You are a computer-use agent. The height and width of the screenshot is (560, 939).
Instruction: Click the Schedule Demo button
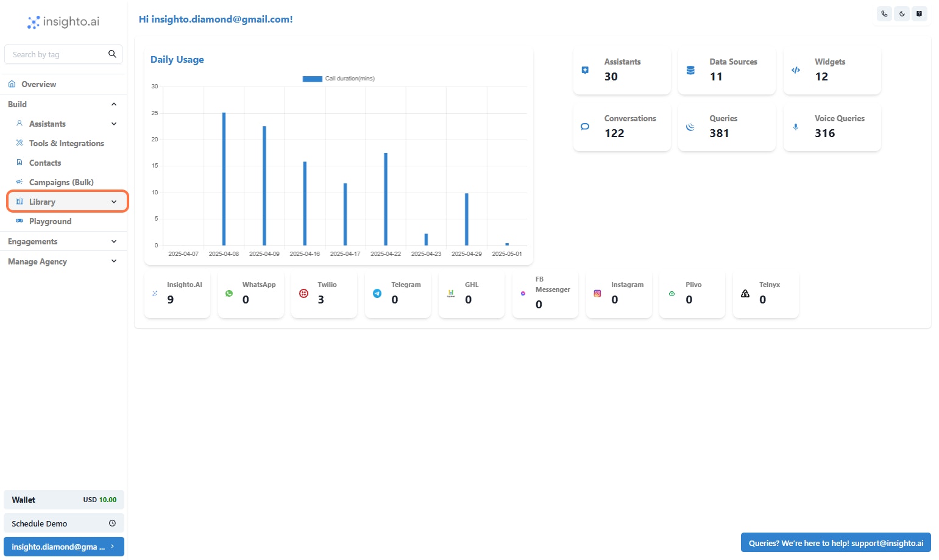(64, 523)
